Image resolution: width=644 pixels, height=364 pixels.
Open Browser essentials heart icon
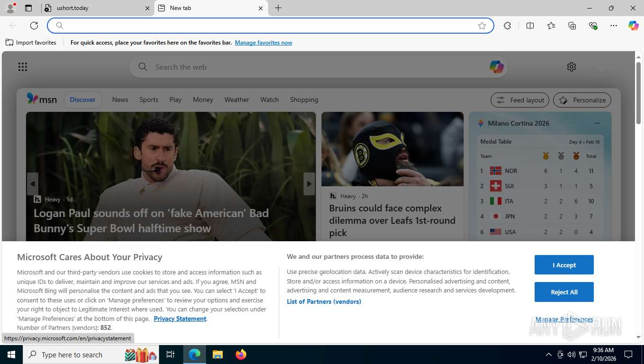point(593,26)
